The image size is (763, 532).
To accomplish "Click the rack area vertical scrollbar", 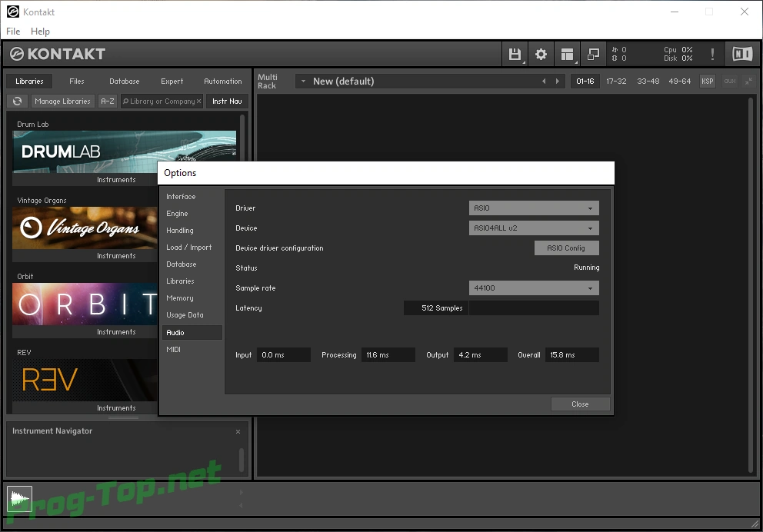I will [x=751, y=284].
